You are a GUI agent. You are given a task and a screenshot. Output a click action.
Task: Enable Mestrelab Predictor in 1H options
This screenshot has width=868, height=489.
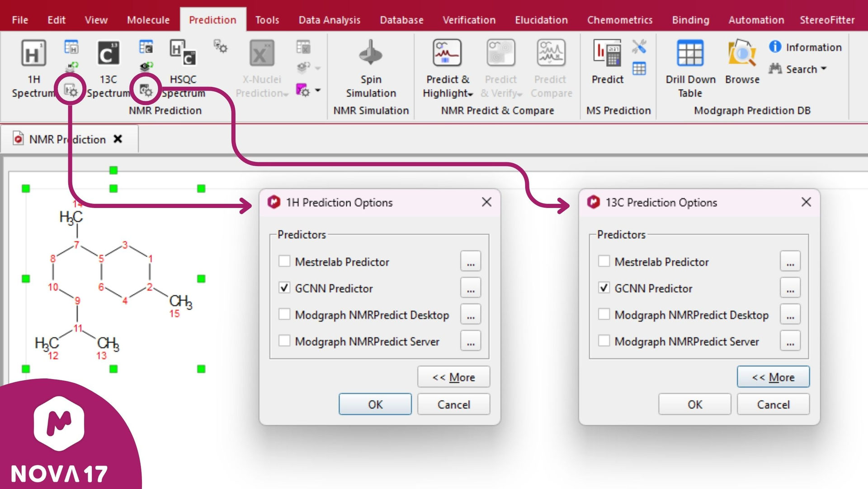tap(284, 261)
